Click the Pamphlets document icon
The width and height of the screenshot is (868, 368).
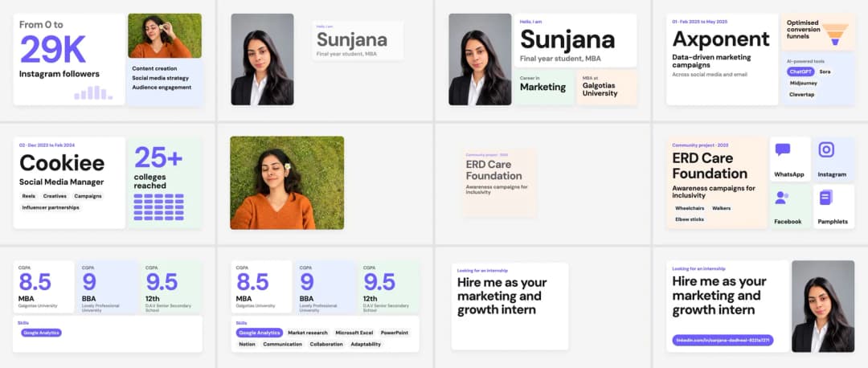click(x=826, y=197)
